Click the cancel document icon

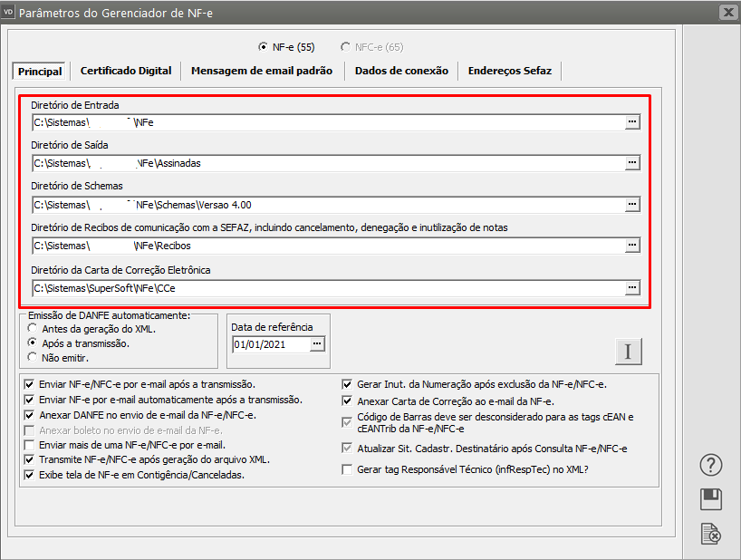click(711, 534)
